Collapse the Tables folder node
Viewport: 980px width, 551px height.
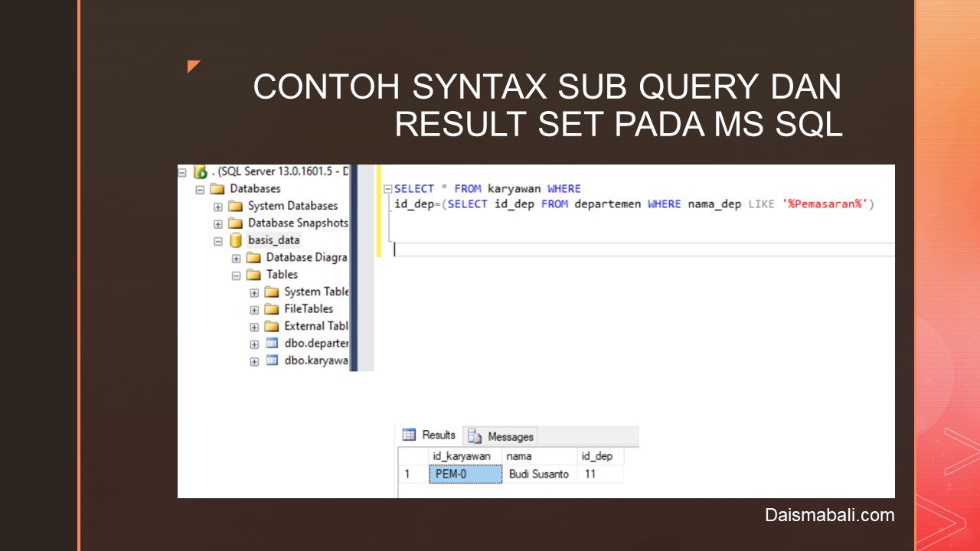click(237, 275)
